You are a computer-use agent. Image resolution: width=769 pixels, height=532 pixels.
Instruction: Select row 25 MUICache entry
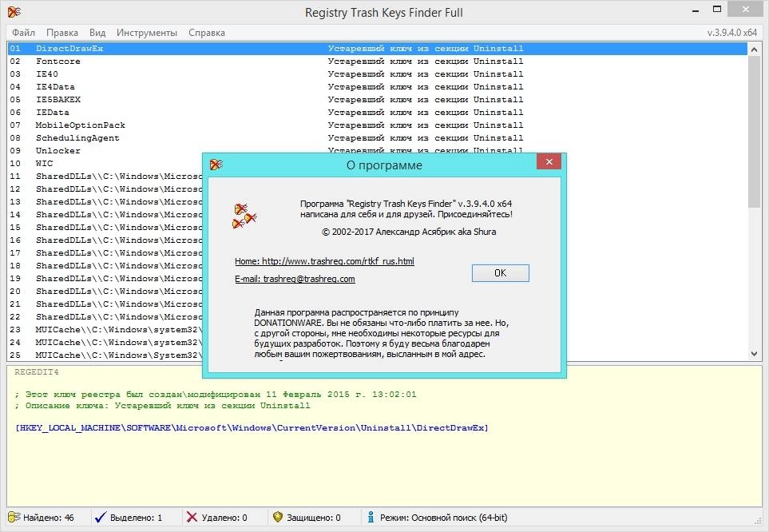105,355
